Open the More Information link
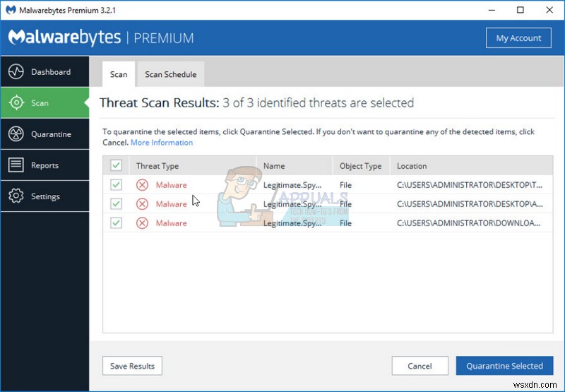Image resolution: width=565 pixels, height=392 pixels. click(x=162, y=142)
